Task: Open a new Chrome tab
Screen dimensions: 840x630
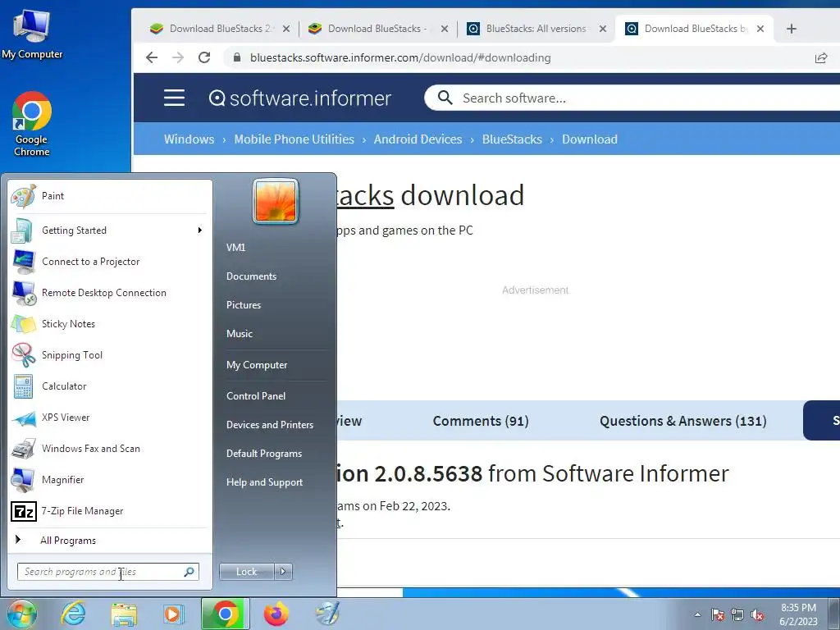Action: click(792, 29)
